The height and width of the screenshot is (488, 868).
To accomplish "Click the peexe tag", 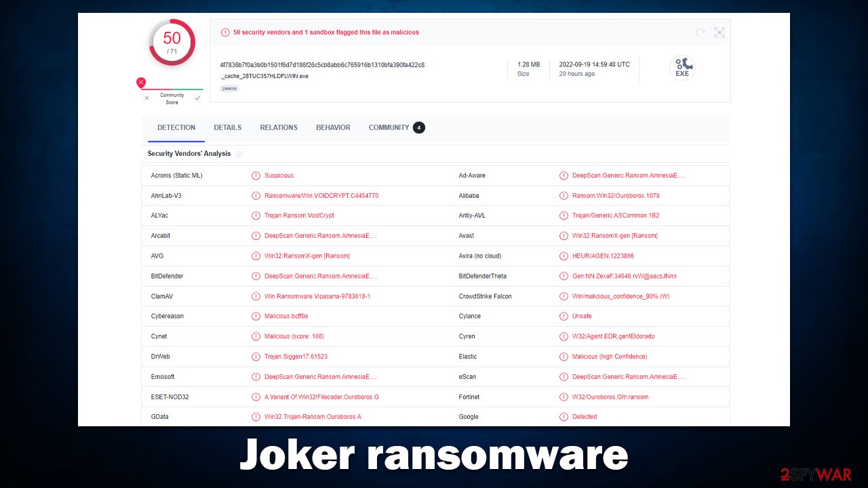I will click(x=230, y=88).
